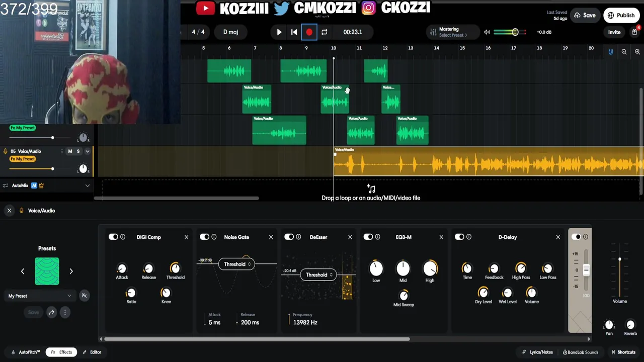Go to the next preset

pos(71,271)
